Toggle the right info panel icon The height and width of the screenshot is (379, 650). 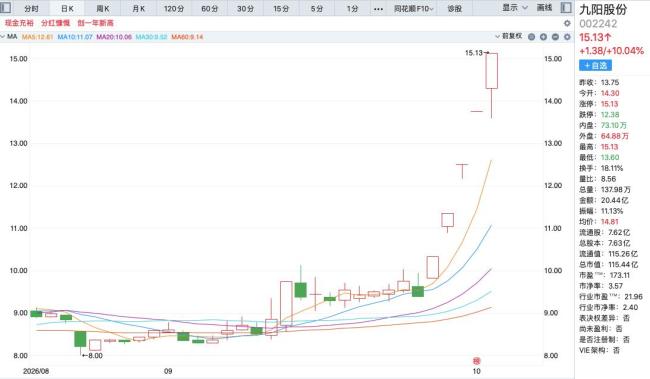click(566, 7)
